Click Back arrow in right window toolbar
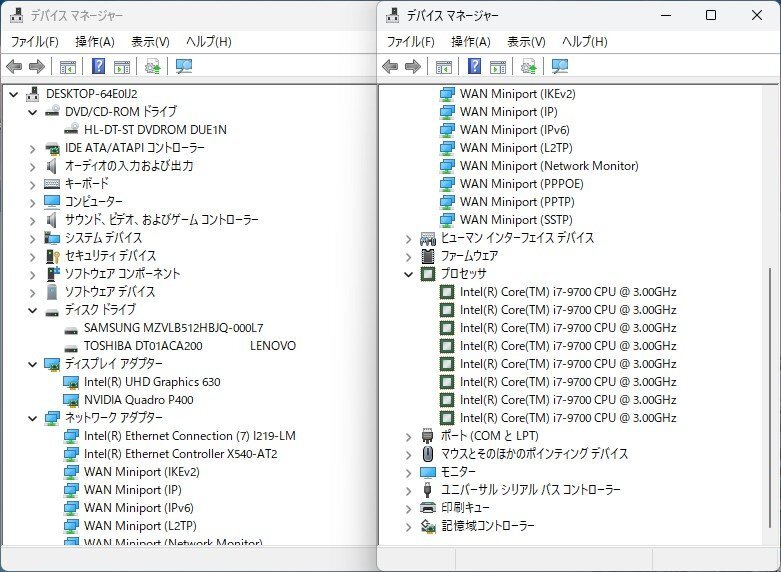 (390, 66)
